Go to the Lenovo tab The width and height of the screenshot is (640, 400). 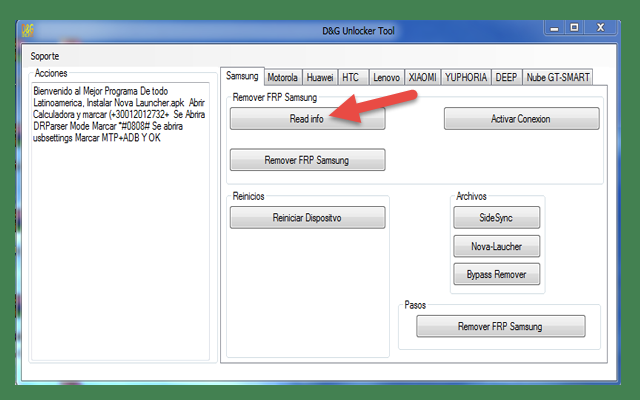(x=386, y=77)
